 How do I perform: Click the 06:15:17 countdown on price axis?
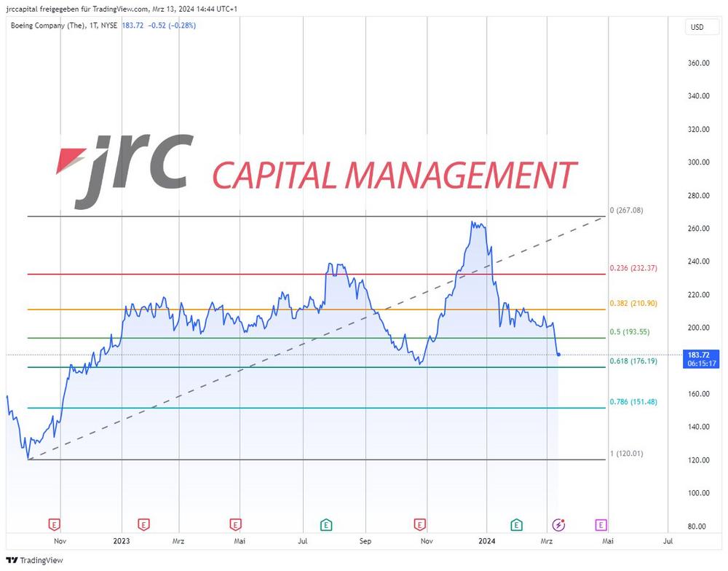[x=702, y=363]
